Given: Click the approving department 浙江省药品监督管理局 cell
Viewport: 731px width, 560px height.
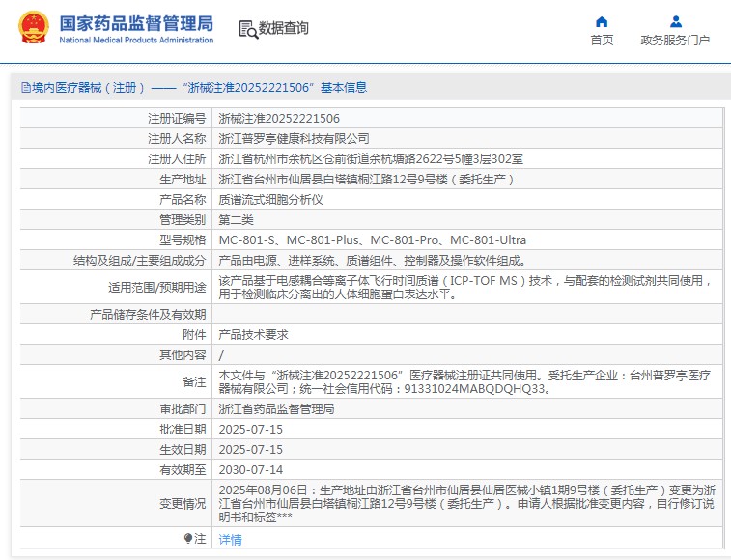Looking at the screenshot, I should click(x=276, y=408).
